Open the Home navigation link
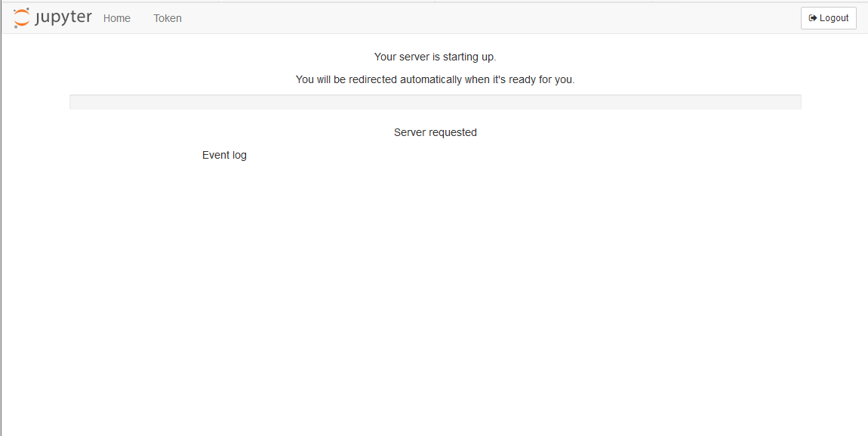 pos(117,18)
